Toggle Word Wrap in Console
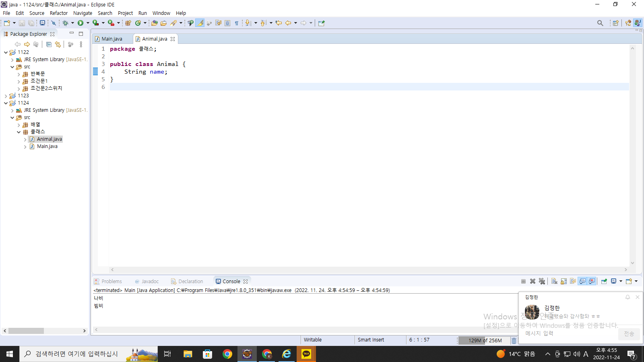This screenshot has width=644, height=362. point(573,281)
